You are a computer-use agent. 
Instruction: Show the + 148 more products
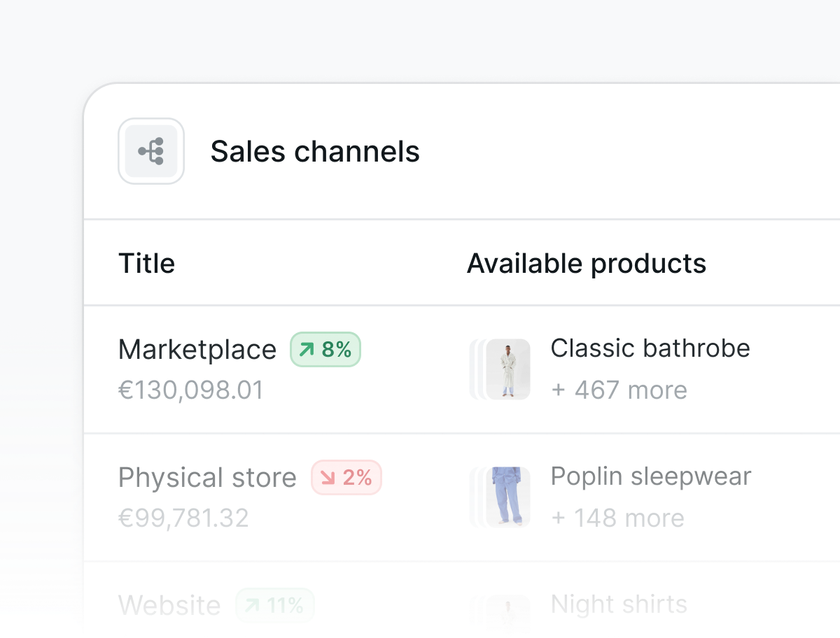point(617,518)
